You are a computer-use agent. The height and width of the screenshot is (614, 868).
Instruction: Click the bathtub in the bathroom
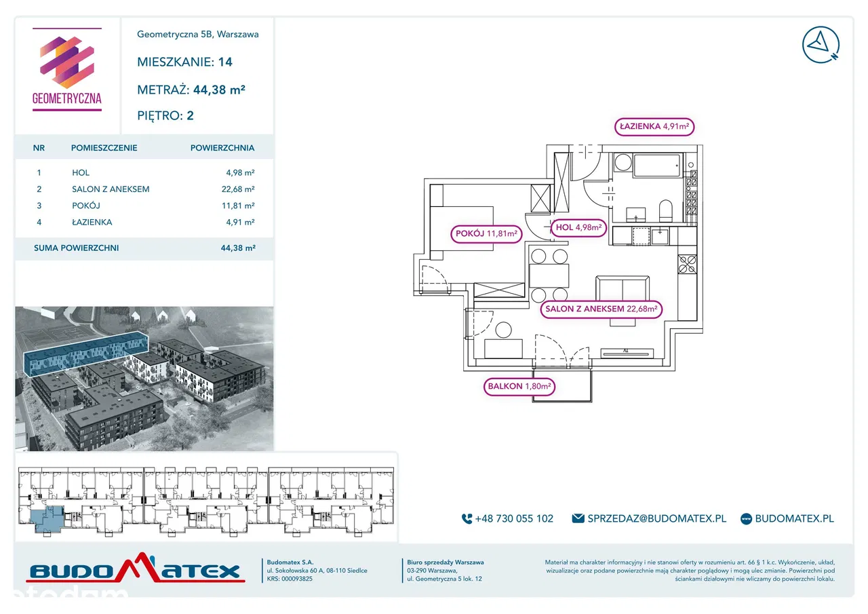point(656,166)
